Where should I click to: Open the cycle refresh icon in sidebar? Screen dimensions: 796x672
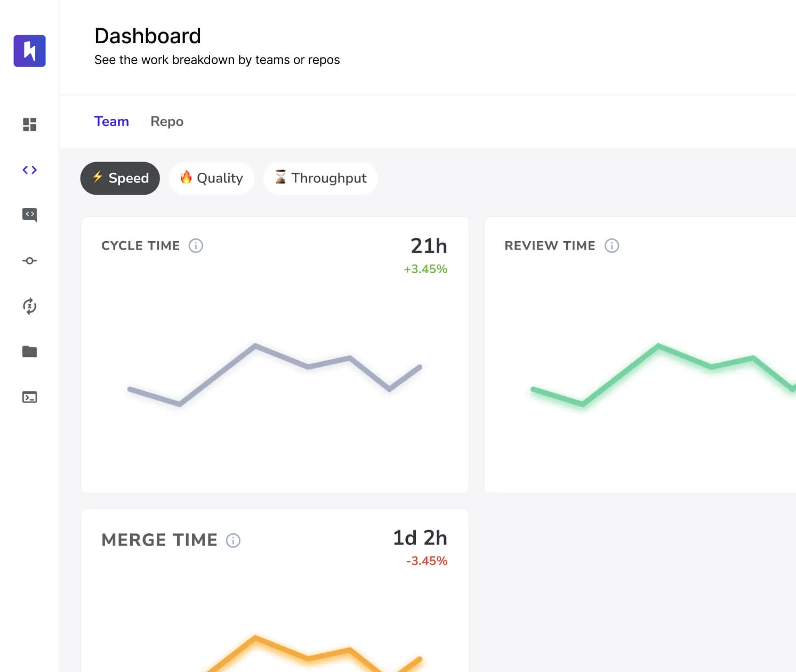(29, 306)
